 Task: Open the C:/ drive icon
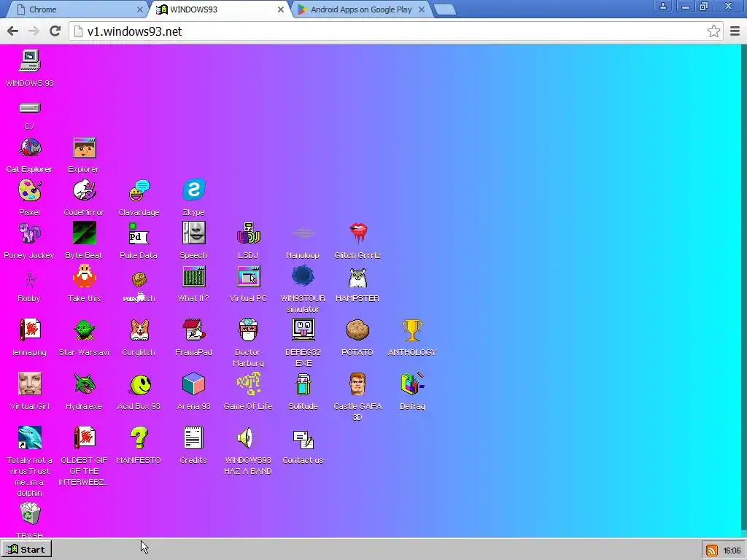coord(29,108)
